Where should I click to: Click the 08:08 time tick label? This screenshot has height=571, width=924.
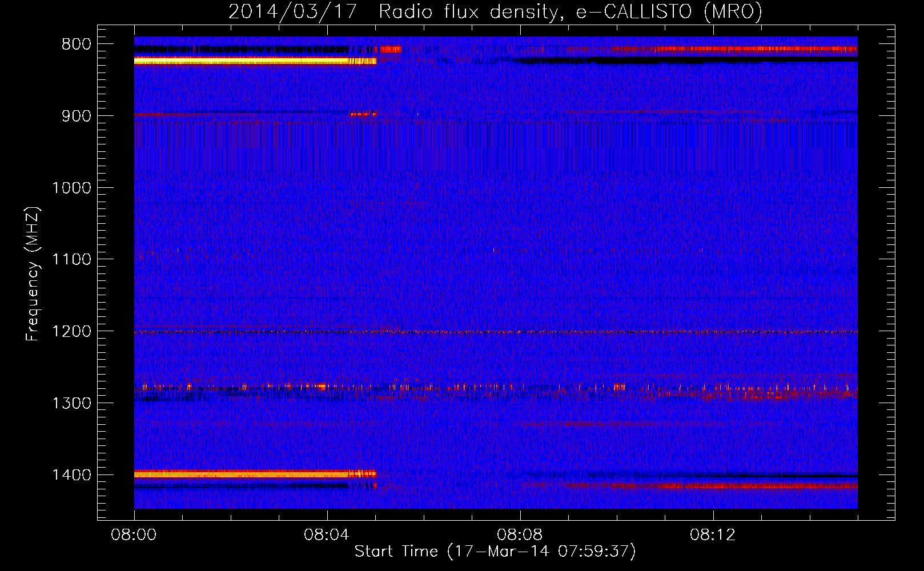[x=520, y=535]
